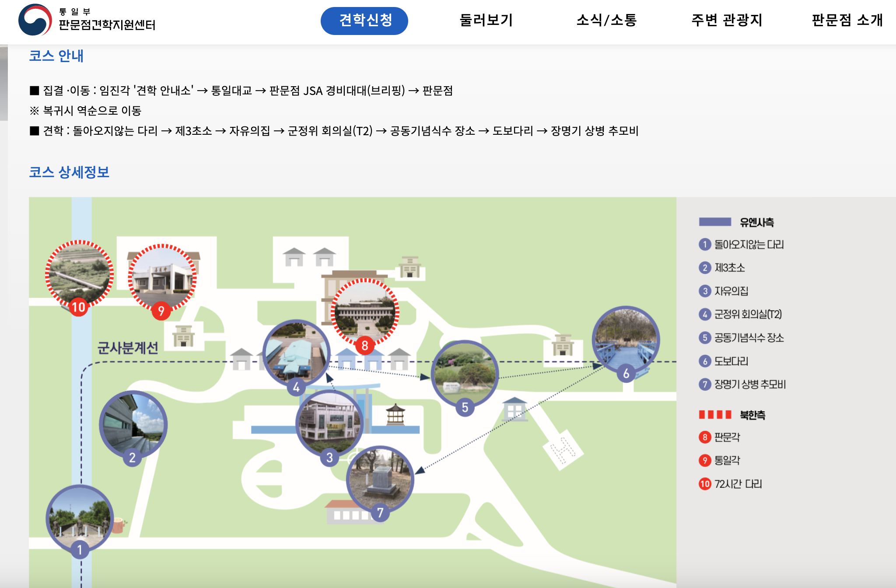Select map marker 3 자유의집 photo

pyautogui.click(x=329, y=423)
